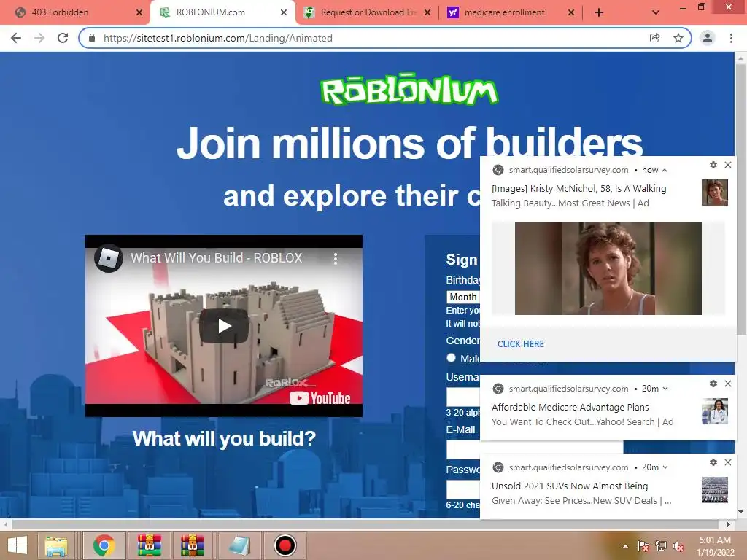Click the red screen recorder taskbar icon
The height and width of the screenshot is (560, 747).
coord(285,545)
